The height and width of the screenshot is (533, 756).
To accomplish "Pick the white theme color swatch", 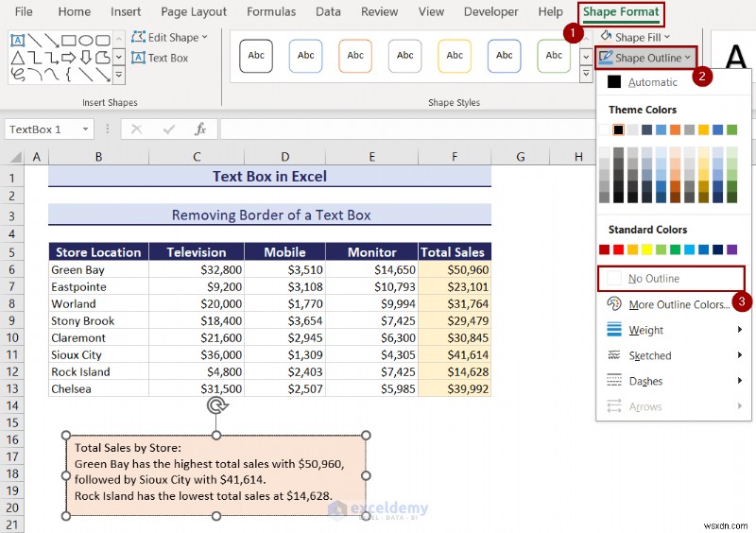I will pos(604,129).
